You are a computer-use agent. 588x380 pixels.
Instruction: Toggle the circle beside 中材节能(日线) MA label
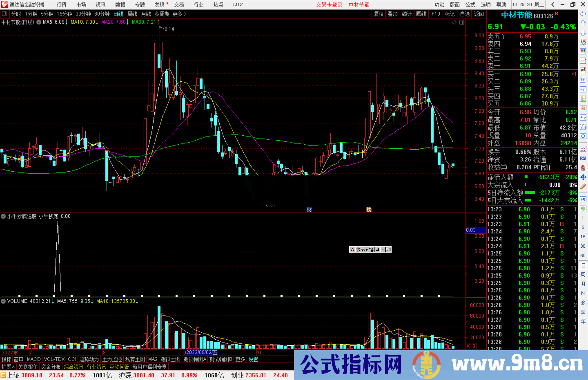click(x=39, y=22)
